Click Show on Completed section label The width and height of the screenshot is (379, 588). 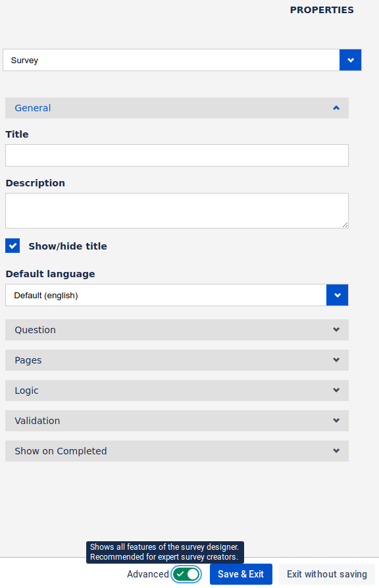(x=61, y=451)
